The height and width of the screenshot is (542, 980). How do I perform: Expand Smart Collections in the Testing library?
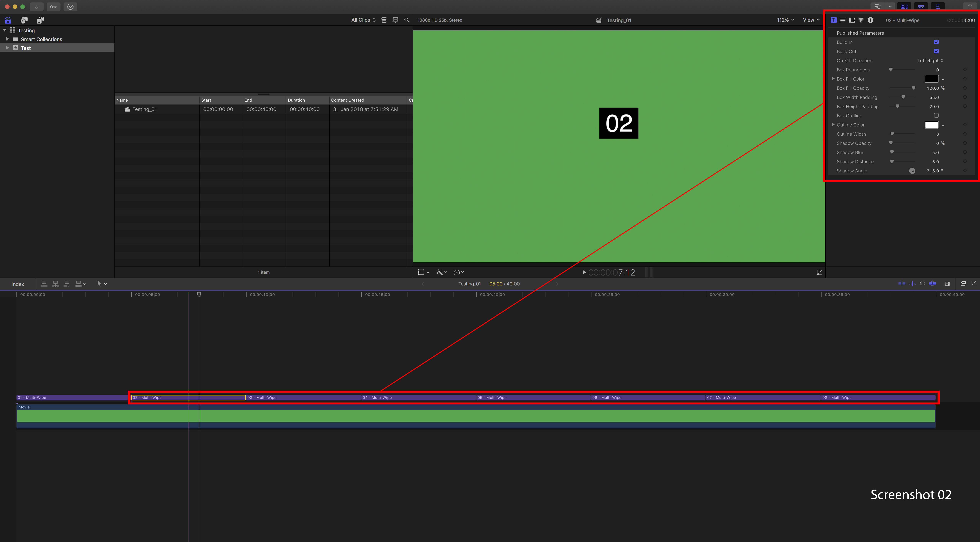pos(7,39)
